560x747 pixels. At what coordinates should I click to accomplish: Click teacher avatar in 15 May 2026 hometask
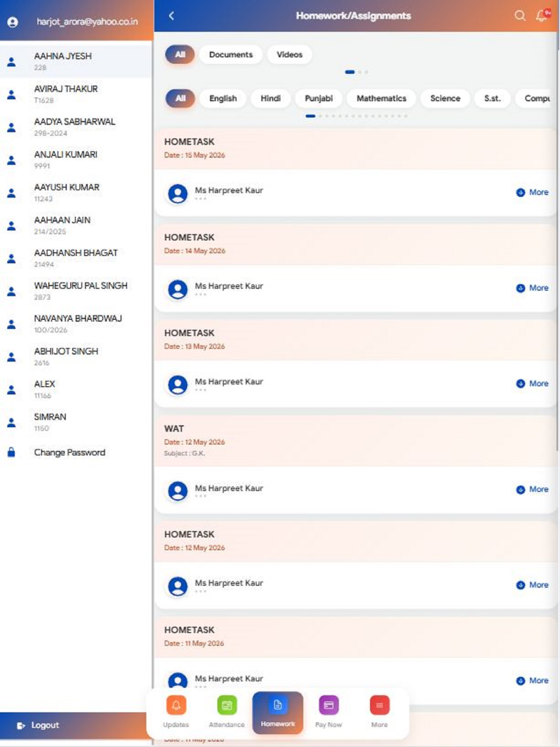point(178,194)
